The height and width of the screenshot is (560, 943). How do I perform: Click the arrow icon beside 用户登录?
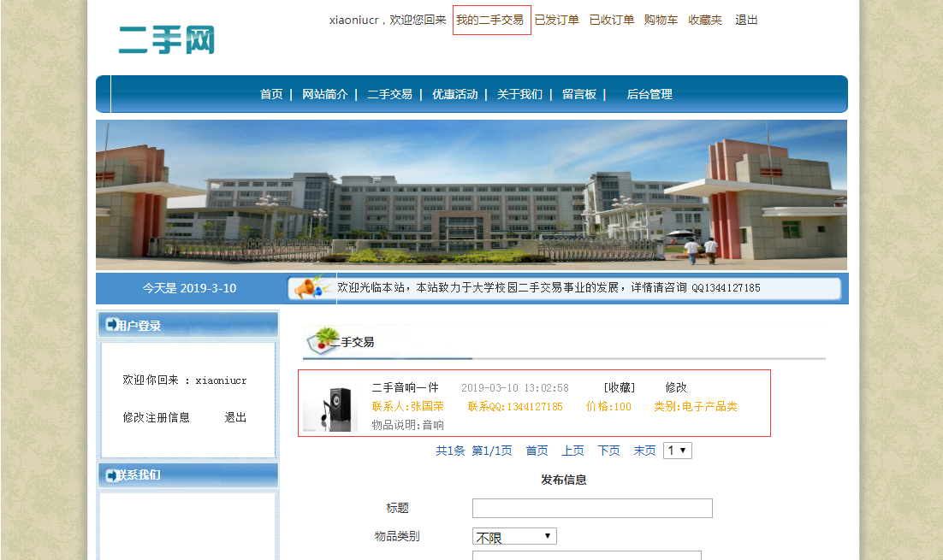(x=111, y=325)
